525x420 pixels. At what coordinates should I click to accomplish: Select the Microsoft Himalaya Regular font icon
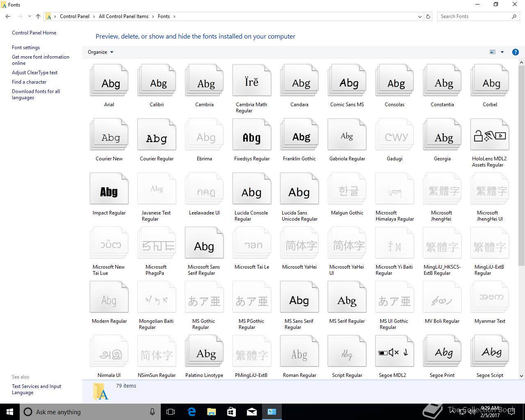395,189
